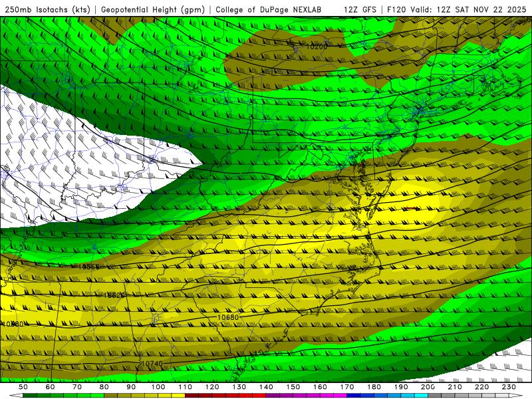
Task: Click the 120 knot value on color scale
Action: (x=212, y=387)
